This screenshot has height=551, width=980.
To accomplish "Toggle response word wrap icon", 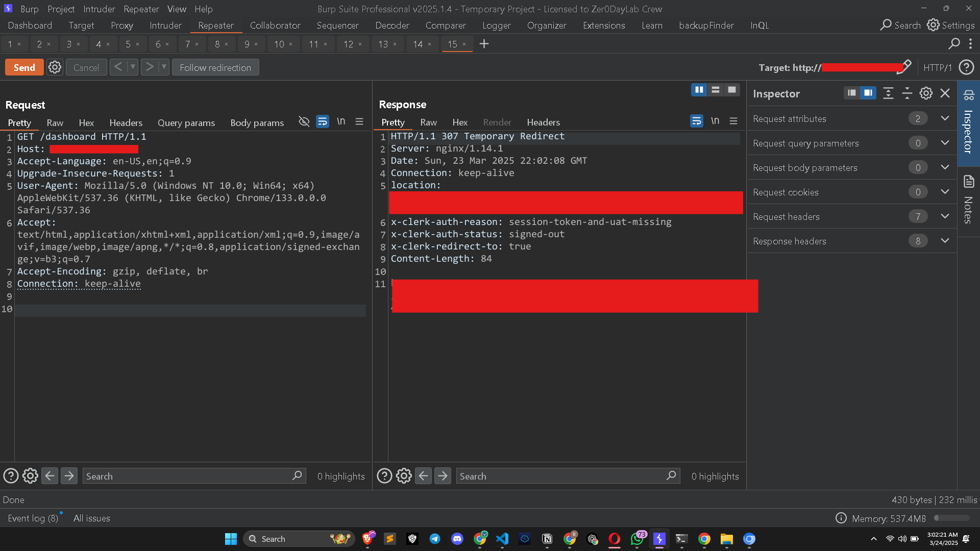I will pos(697,121).
